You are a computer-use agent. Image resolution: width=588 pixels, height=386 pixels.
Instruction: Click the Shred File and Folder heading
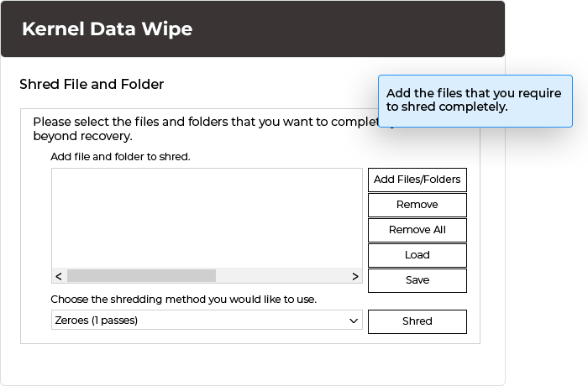[x=92, y=84]
